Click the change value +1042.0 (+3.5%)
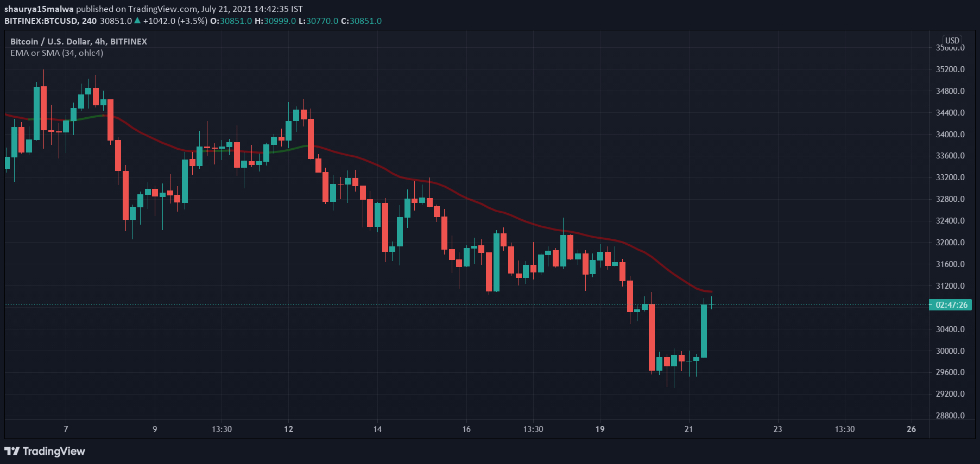The height and width of the screenshot is (464, 980). point(175,21)
